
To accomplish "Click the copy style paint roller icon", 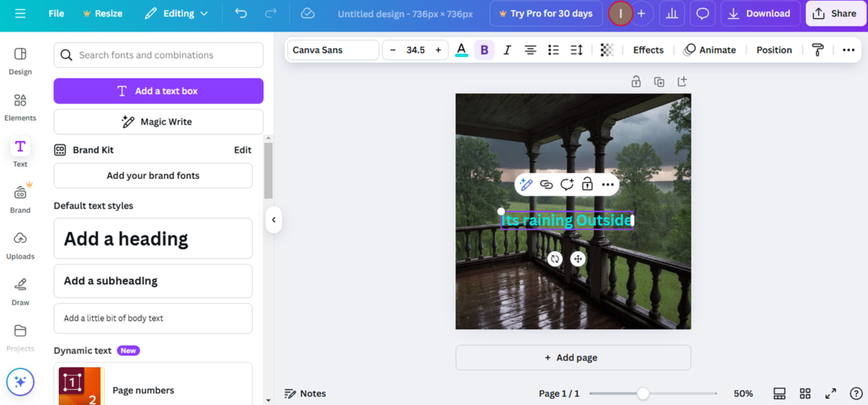I will coord(818,50).
